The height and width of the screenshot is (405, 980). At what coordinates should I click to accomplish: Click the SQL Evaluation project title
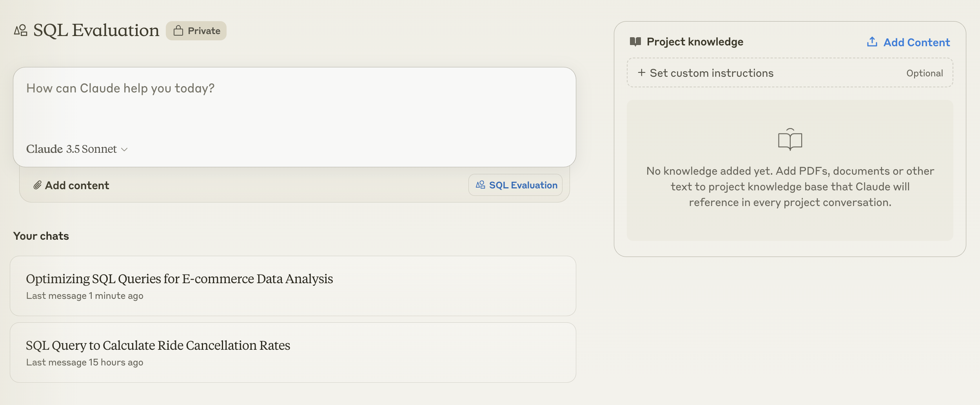pyautogui.click(x=96, y=30)
